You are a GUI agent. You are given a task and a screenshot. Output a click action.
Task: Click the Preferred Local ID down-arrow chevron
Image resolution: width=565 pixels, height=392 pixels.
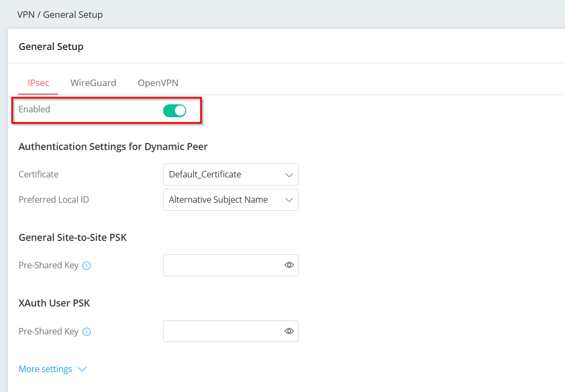[x=289, y=200]
